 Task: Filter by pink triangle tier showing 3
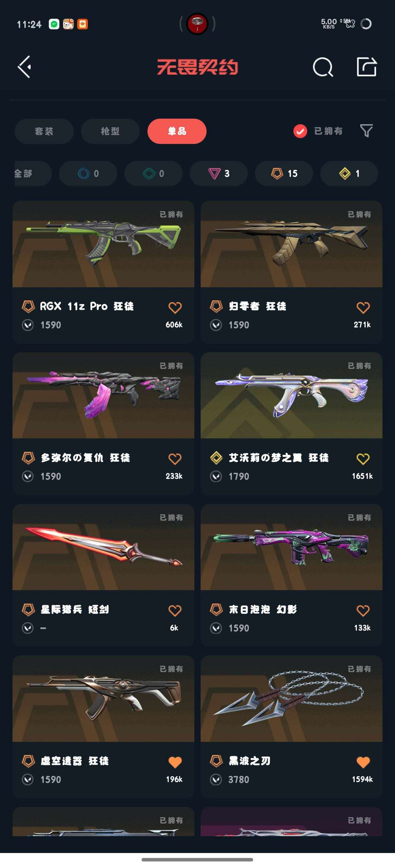click(x=219, y=174)
